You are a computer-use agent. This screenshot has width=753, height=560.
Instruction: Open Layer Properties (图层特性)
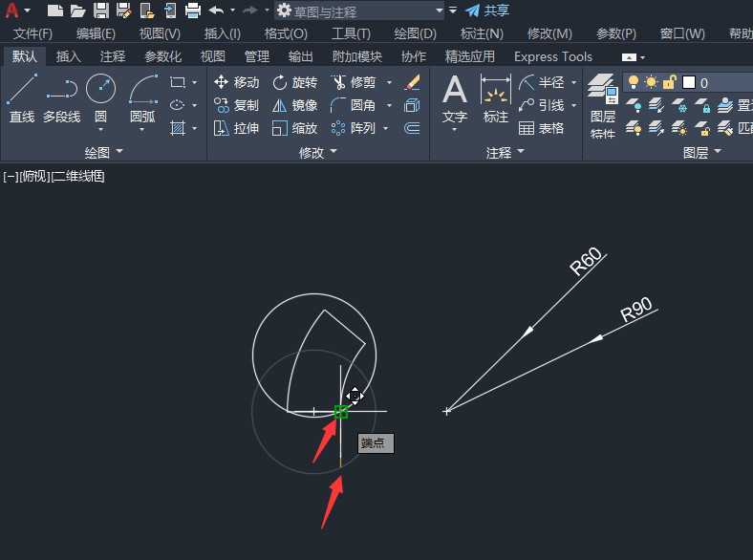(603, 107)
